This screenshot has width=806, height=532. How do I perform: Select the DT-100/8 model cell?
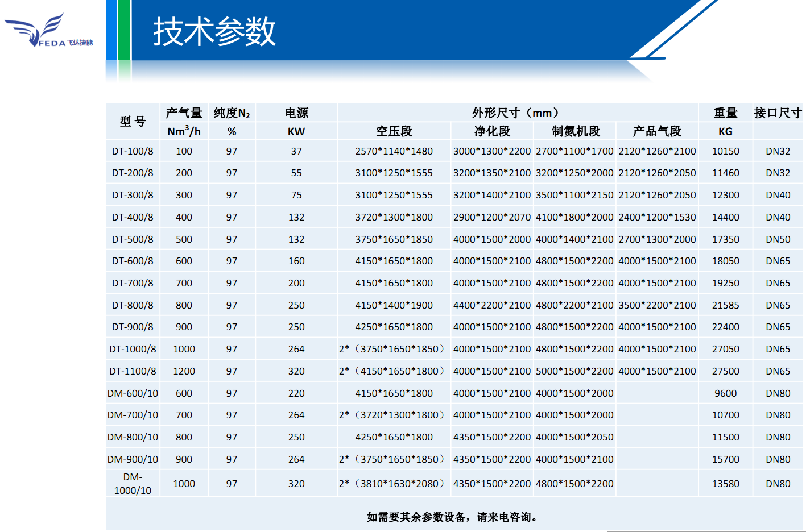coord(133,151)
